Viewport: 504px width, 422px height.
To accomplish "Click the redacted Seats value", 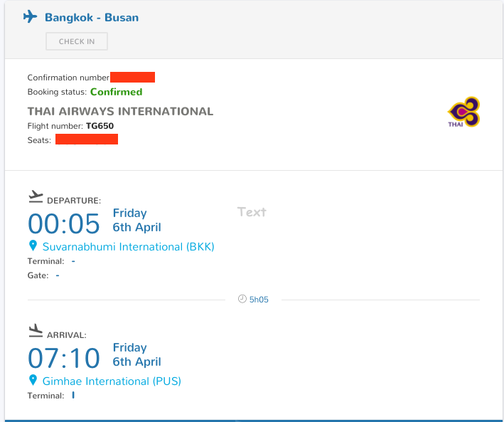I will 86,139.
